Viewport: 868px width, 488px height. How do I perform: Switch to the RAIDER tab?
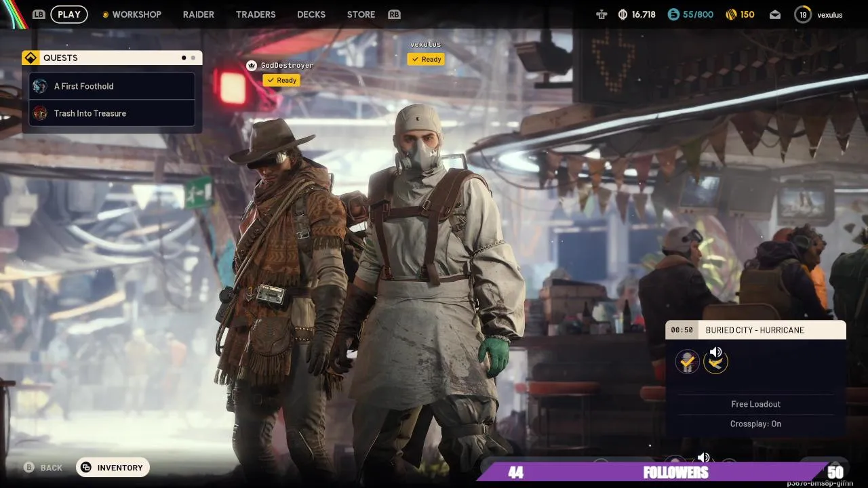(x=199, y=14)
